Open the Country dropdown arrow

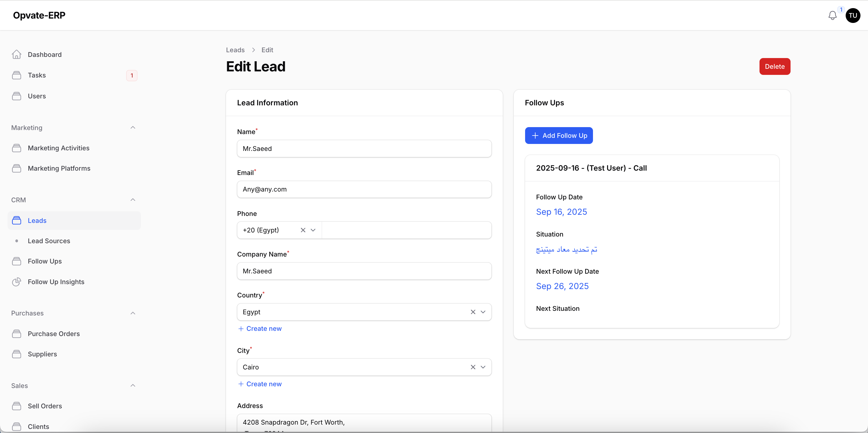pos(483,312)
